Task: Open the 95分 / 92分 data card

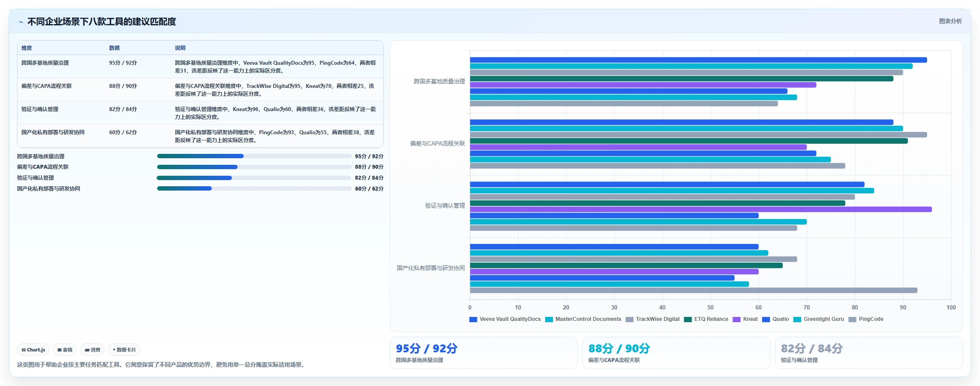Action: (x=484, y=353)
